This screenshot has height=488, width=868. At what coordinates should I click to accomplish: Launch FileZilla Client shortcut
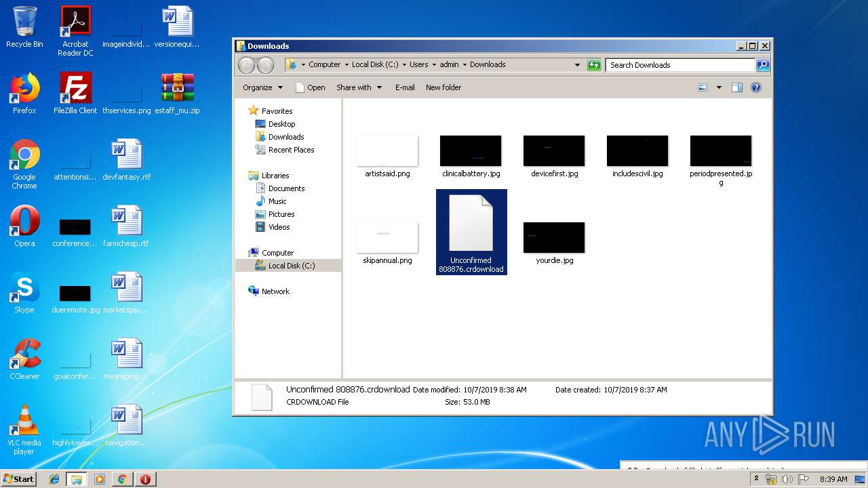coord(75,94)
